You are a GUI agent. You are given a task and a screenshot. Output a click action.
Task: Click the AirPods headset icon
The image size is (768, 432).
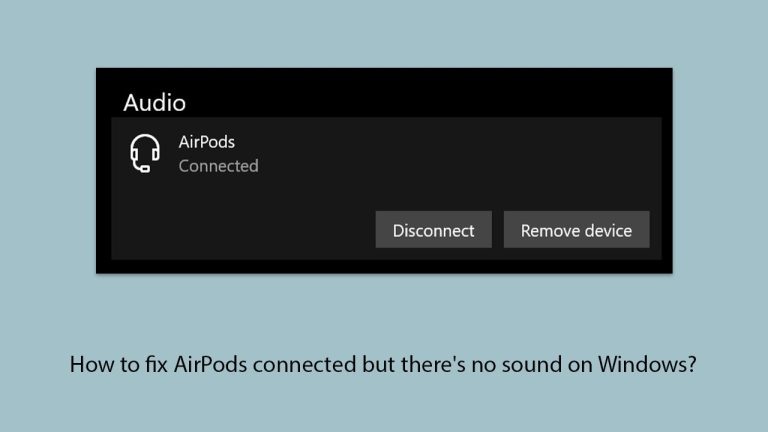click(x=146, y=154)
